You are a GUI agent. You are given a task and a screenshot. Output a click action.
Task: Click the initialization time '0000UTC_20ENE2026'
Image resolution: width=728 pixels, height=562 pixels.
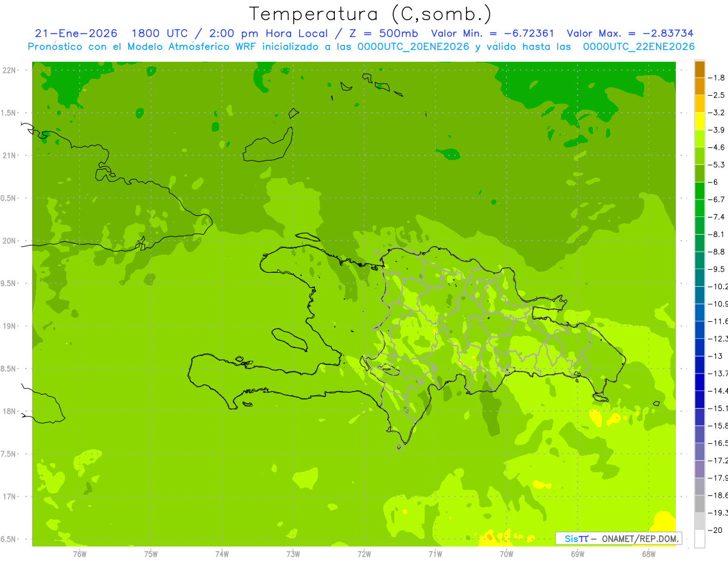[413, 47]
